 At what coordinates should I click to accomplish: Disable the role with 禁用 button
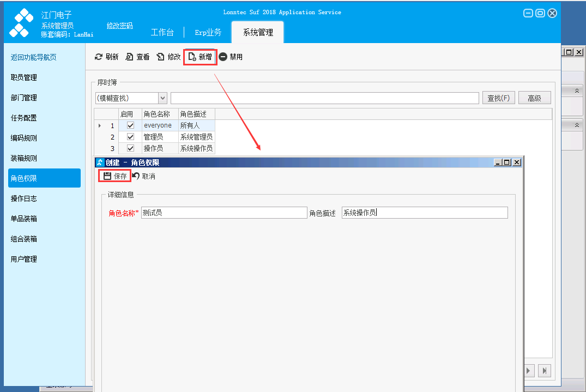click(231, 57)
